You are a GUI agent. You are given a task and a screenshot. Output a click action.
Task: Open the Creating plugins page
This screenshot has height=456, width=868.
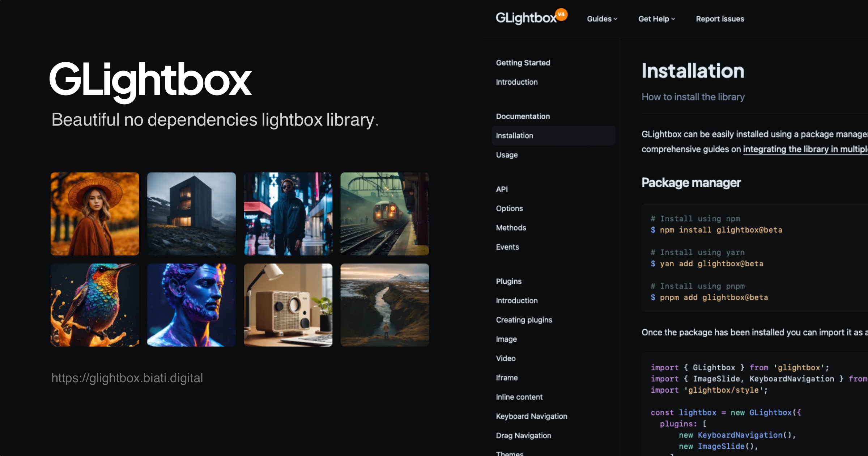(524, 320)
